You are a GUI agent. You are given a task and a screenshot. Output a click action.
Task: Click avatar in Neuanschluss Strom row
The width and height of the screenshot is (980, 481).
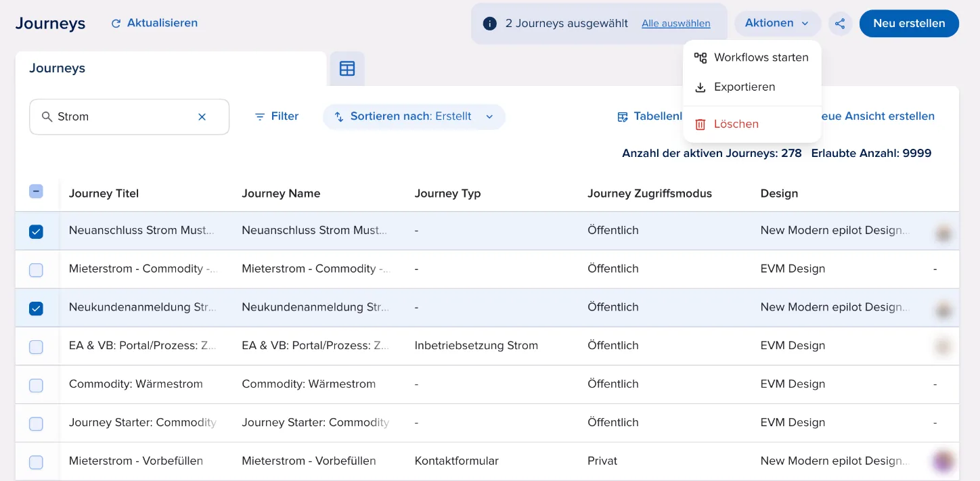pos(943,234)
